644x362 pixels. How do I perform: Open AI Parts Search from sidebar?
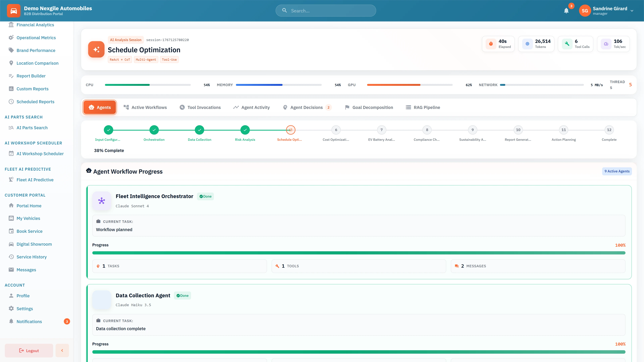point(32,128)
